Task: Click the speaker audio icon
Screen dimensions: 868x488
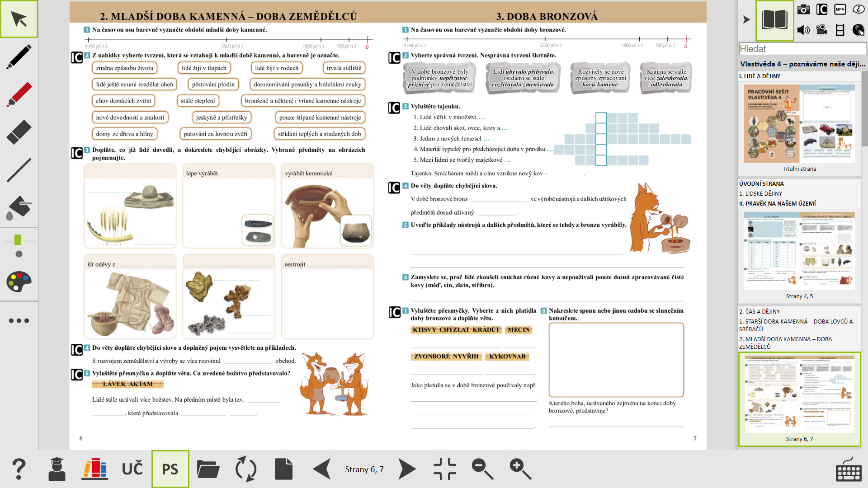Action: click(803, 30)
